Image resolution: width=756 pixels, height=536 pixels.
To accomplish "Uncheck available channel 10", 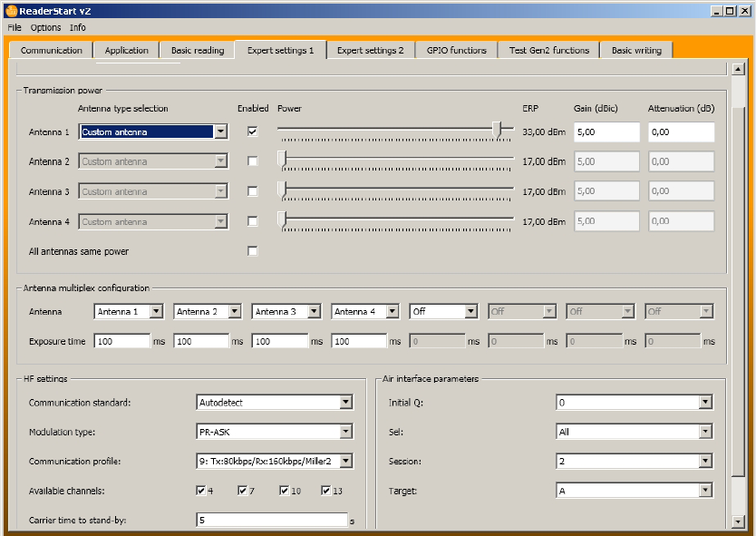I will coord(285,491).
